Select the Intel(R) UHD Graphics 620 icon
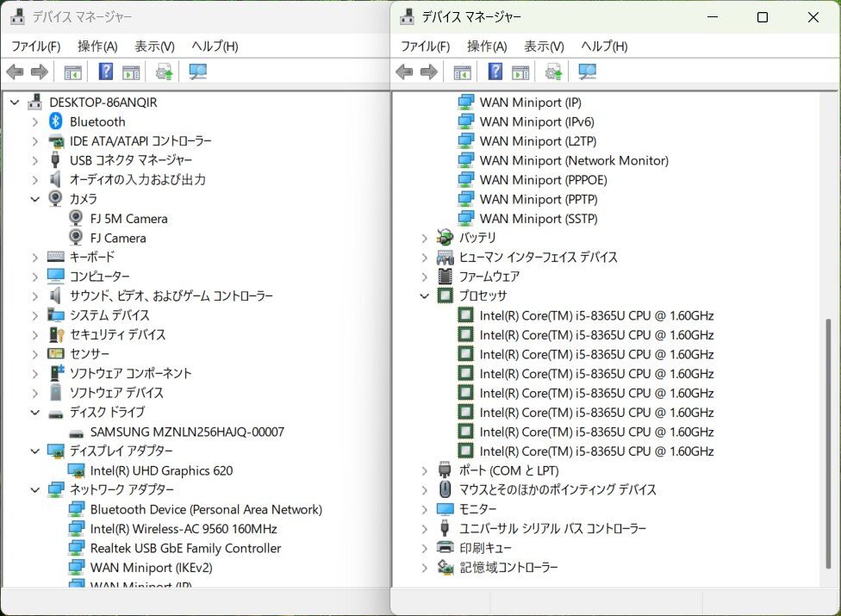The image size is (841, 616). coord(75,470)
